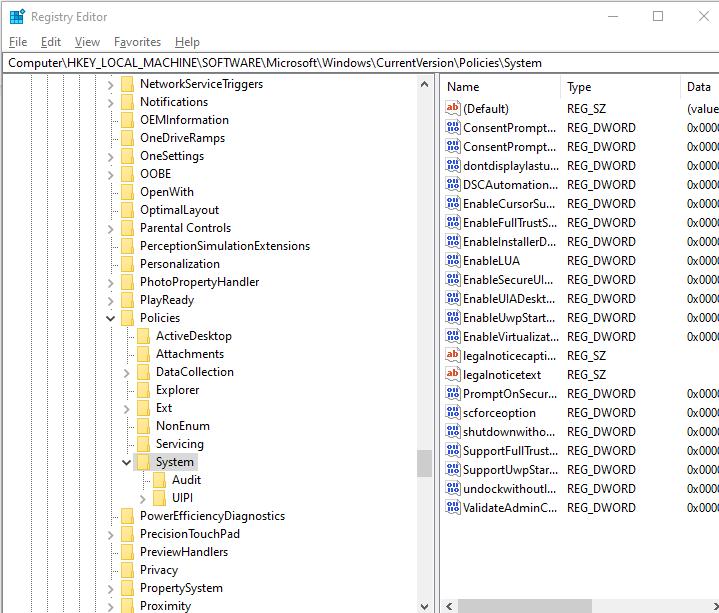Click the DWORD icon beside EnableCursorSu...
The width and height of the screenshot is (719, 613).
453,203
